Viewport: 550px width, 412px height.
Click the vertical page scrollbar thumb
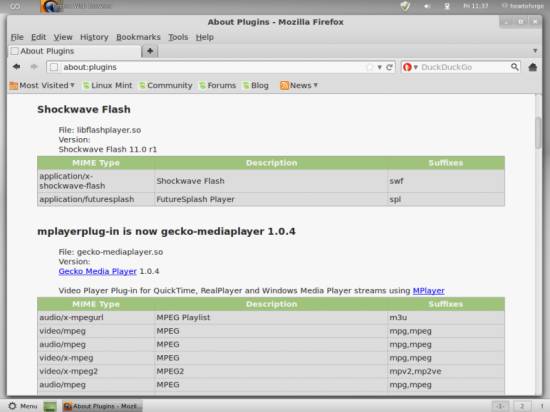[x=538, y=133]
